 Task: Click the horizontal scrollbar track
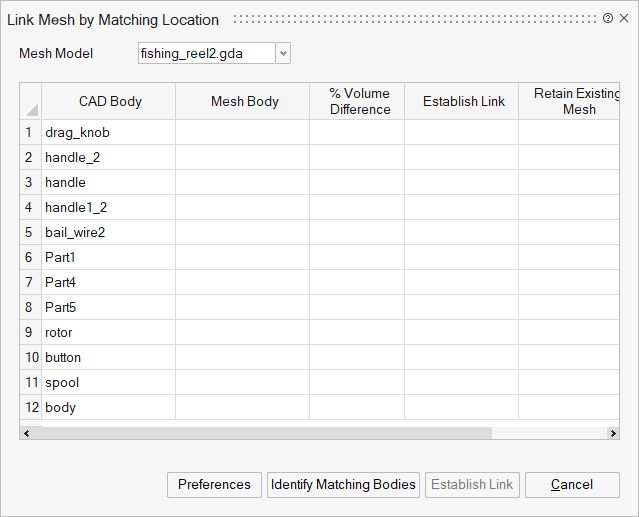pyautogui.click(x=550, y=433)
